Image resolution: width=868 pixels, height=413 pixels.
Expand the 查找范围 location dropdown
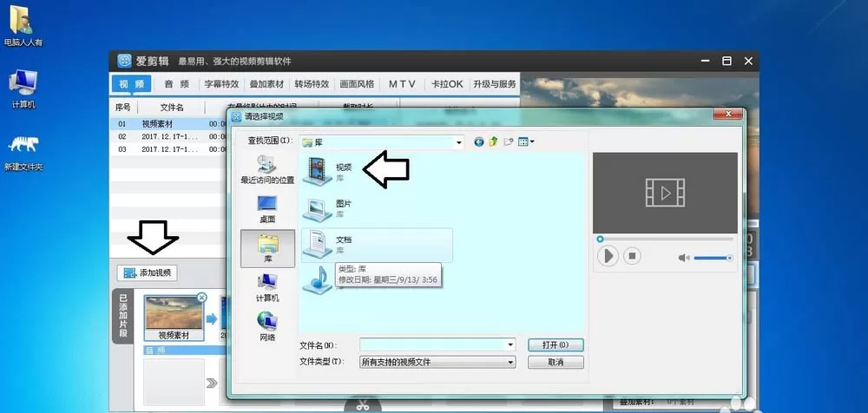point(458,143)
